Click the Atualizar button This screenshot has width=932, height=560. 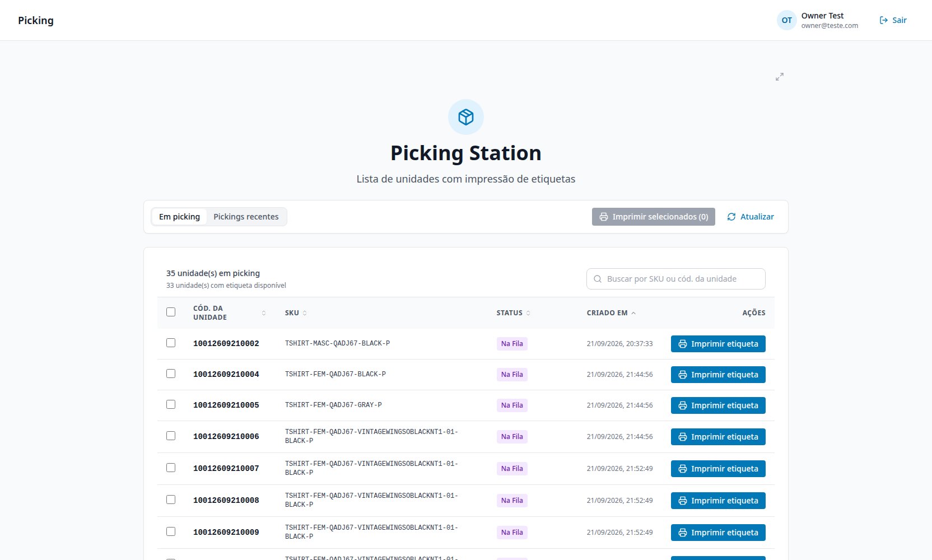pos(751,217)
